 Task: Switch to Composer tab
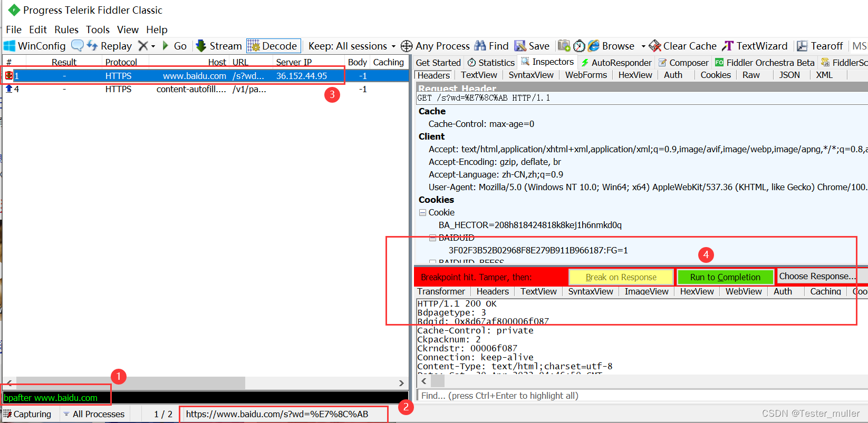pyautogui.click(x=683, y=63)
